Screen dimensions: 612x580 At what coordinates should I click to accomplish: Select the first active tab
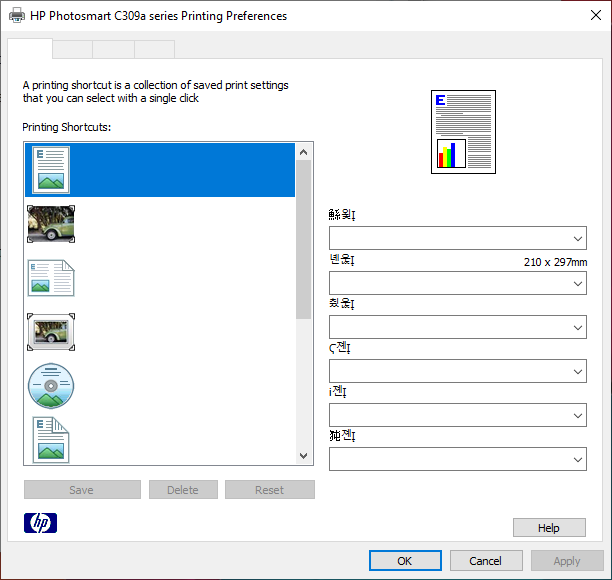30,49
